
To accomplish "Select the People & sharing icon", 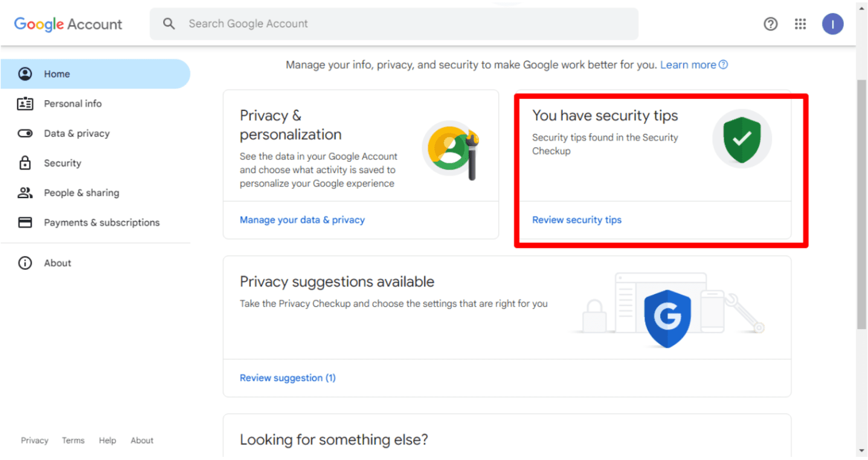I will pos(25,193).
